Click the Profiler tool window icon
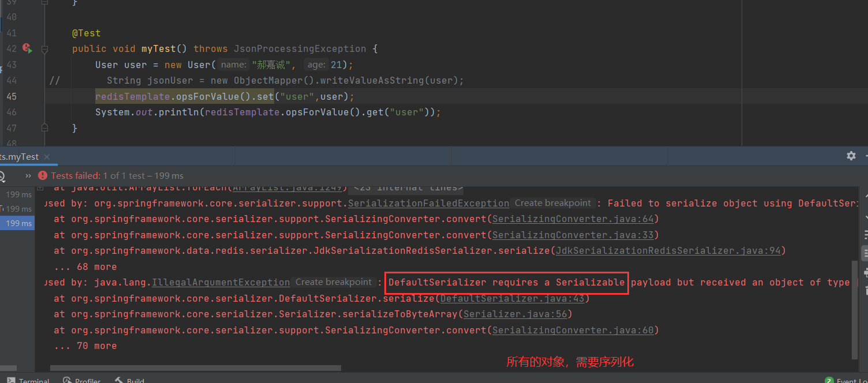868x383 pixels. pos(68,381)
